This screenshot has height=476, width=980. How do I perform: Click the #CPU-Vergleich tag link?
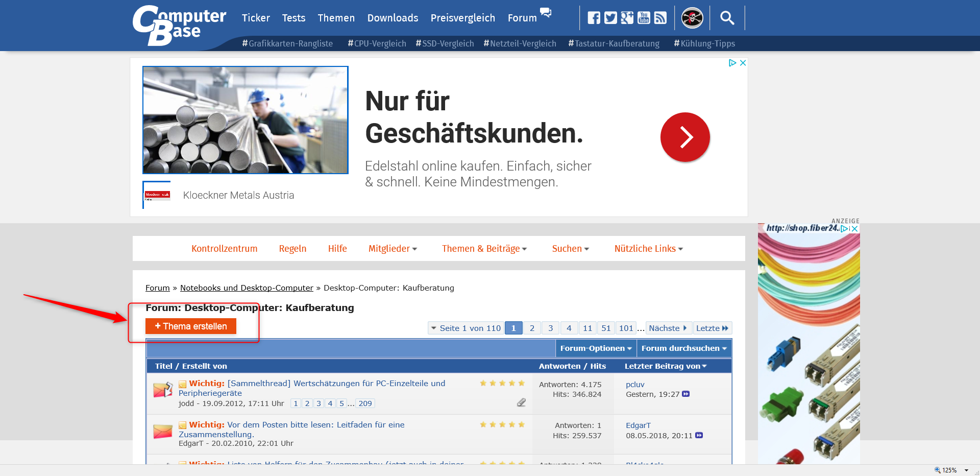[377, 43]
